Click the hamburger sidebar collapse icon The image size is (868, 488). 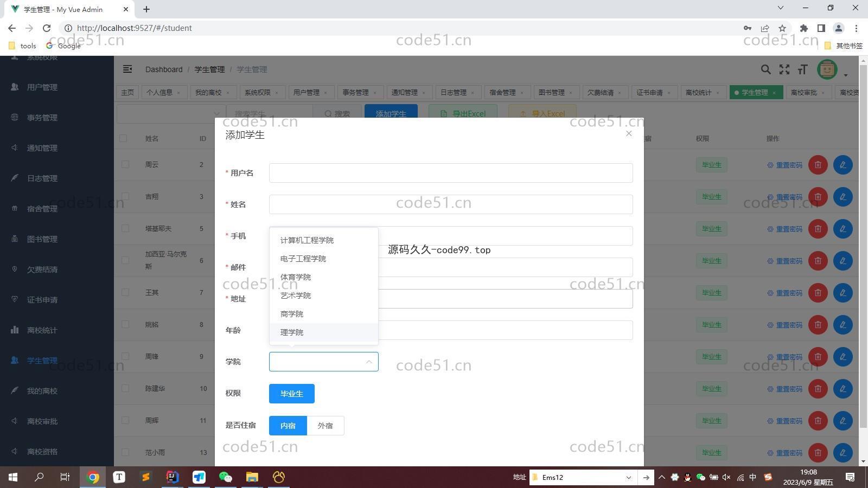127,69
